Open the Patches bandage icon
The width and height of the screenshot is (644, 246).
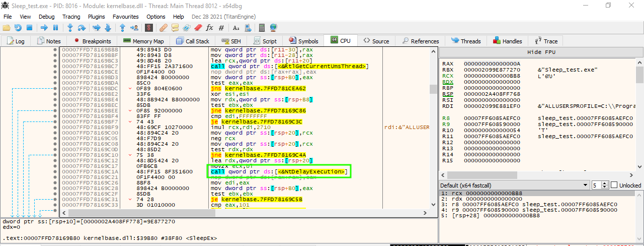164,27
